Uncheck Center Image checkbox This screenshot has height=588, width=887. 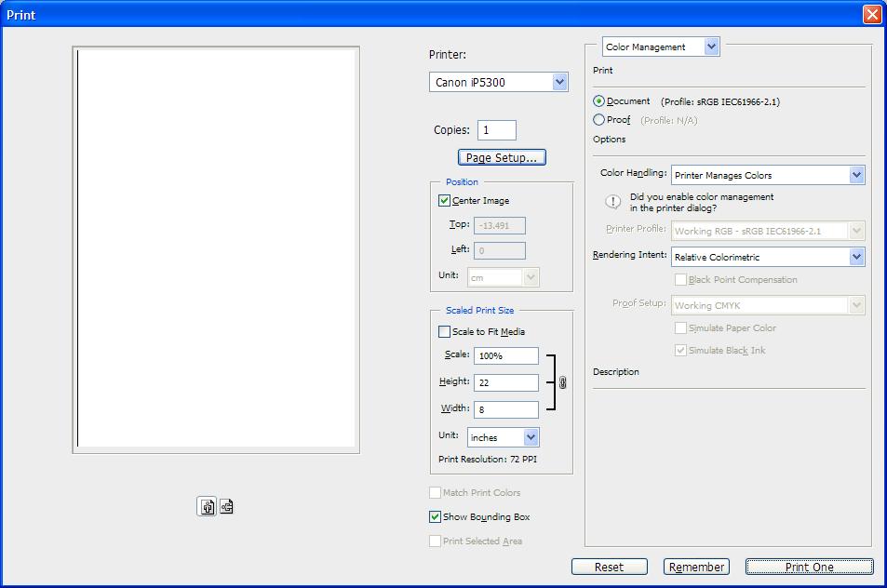tap(444, 201)
